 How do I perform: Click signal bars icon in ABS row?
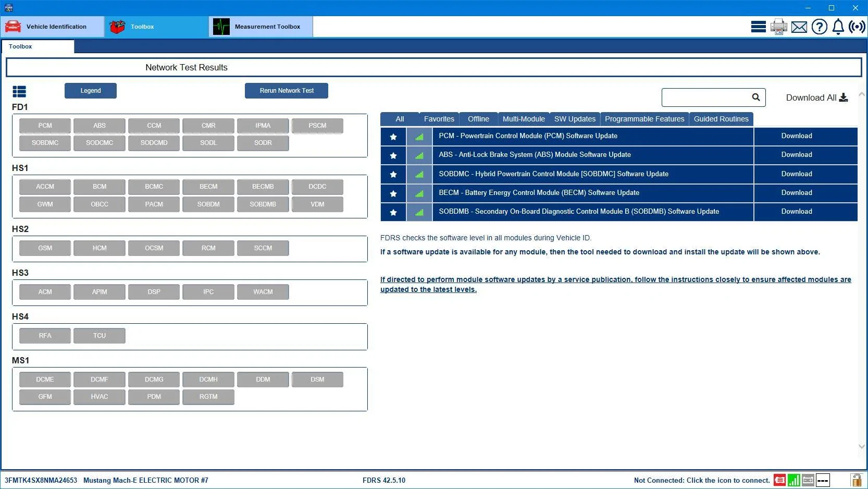click(x=419, y=155)
